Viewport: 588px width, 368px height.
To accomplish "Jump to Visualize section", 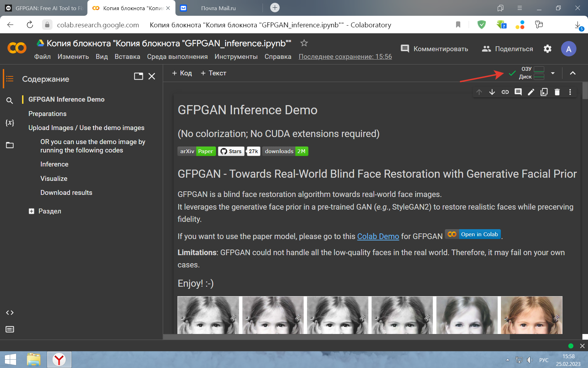I will (x=54, y=178).
